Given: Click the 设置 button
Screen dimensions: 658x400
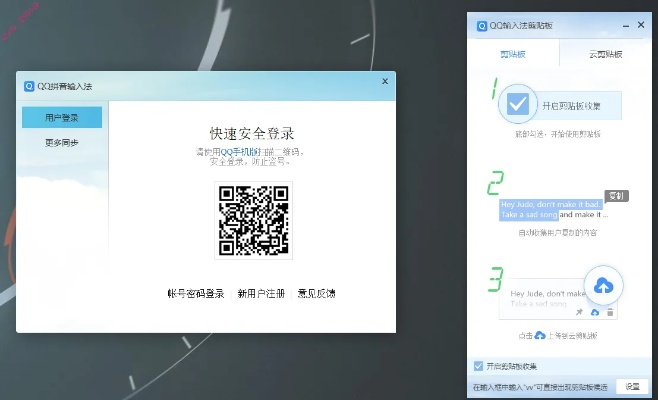Looking at the screenshot, I should click(x=632, y=385).
